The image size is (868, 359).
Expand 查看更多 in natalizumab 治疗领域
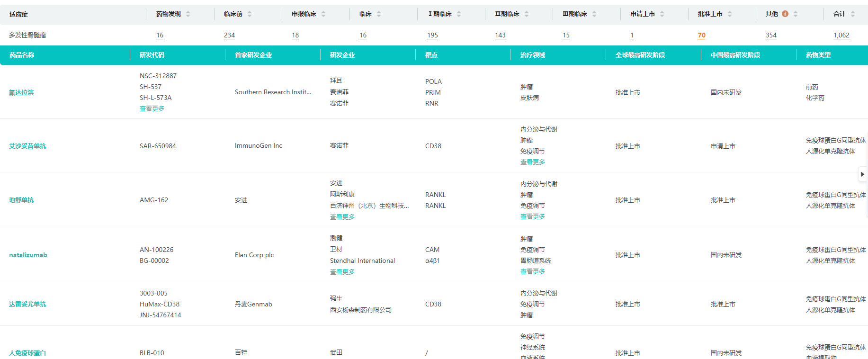(x=533, y=271)
